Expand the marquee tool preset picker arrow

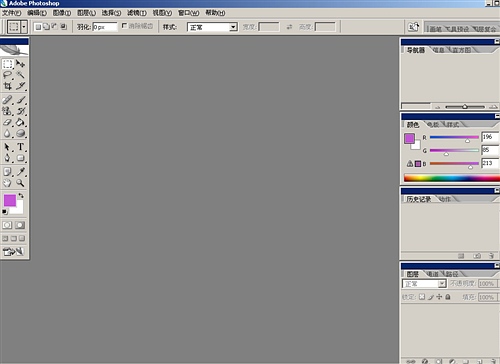(x=24, y=27)
